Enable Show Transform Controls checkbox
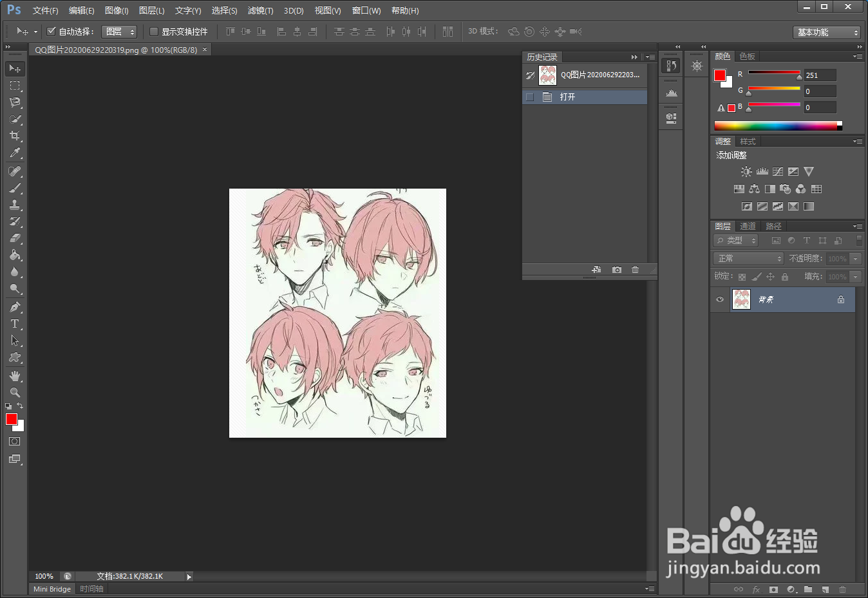Viewport: 868px width, 598px height. tap(154, 31)
